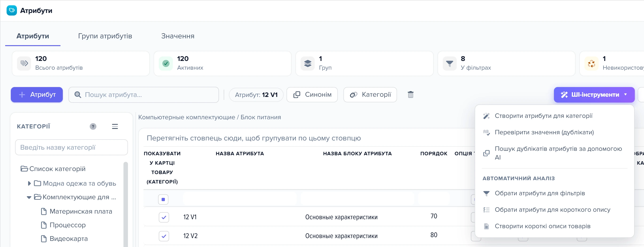Uncheck the checkbox for row 12 V1
The width and height of the screenshot is (644, 247).
coord(164,217)
